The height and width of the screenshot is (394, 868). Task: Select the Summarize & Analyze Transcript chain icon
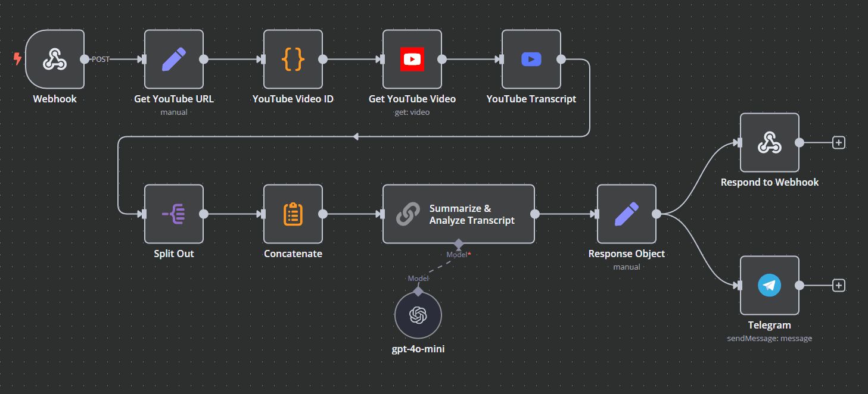coord(408,214)
